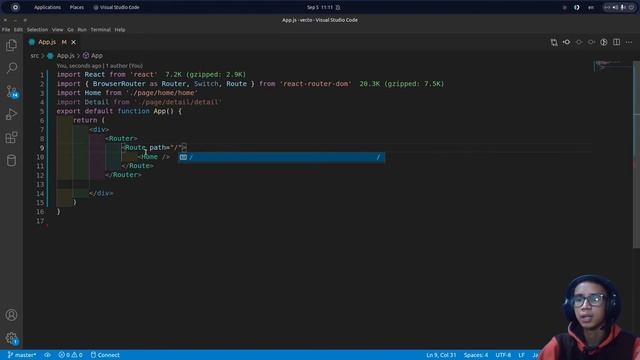Click the Ln 9, Col 31 cursor position
Screen dimensions: 640x360
441,355
